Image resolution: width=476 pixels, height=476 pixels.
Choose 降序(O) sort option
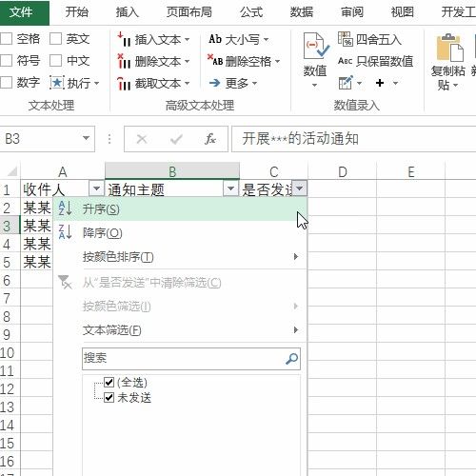click(x=180, y=233)
